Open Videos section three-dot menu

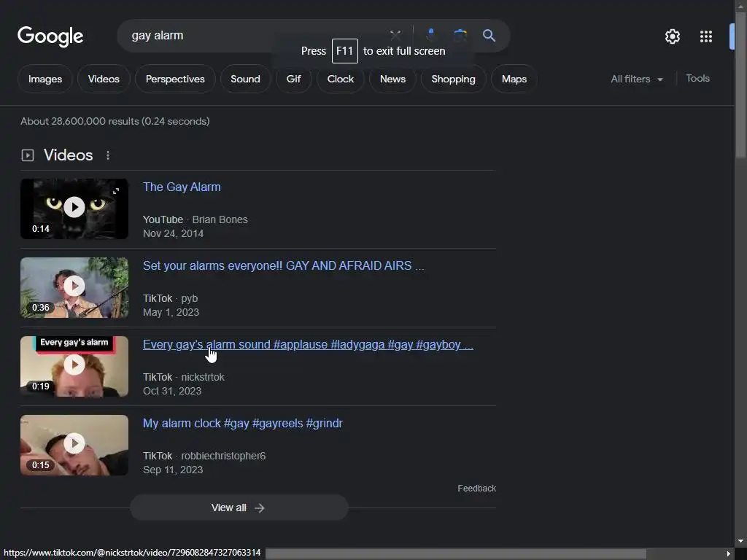(108, 155)
